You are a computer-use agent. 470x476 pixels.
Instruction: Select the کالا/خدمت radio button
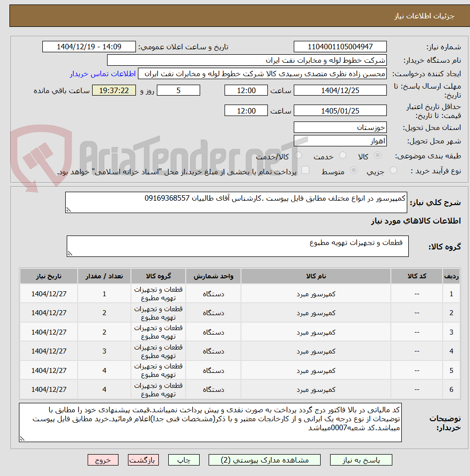[x=298, y=155]
